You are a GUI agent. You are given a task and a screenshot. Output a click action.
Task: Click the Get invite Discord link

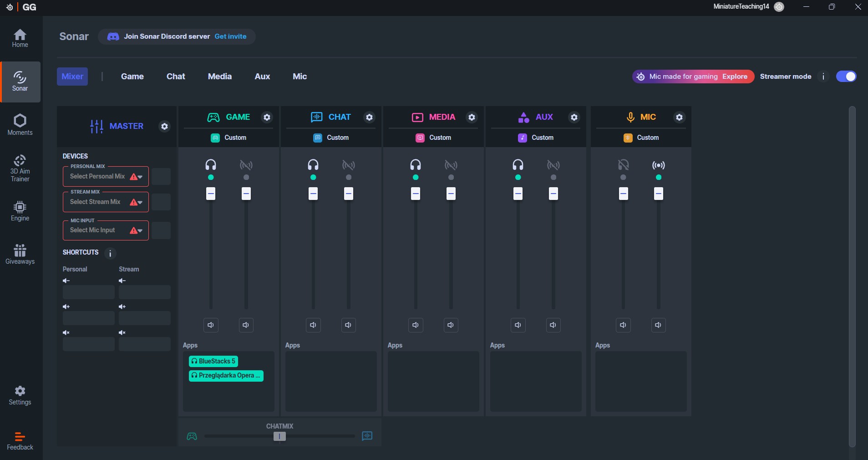230,36
